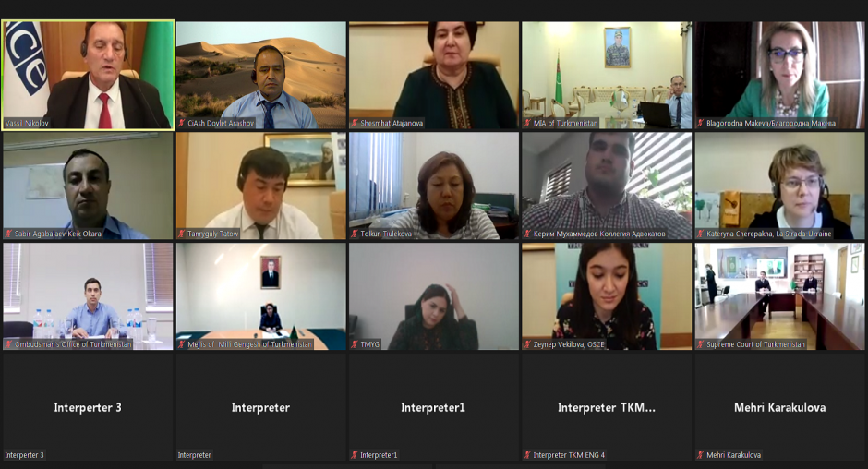Click muted mic icon beside Shemshat Atajanova
This screenshot has height=469, width=868.
(355, 123)
